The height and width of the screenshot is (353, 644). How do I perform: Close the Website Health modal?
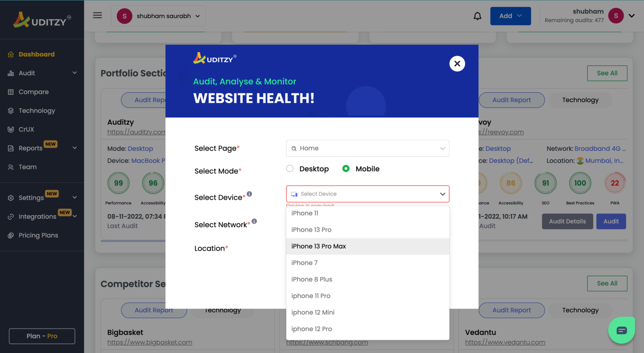coord(457,64)
